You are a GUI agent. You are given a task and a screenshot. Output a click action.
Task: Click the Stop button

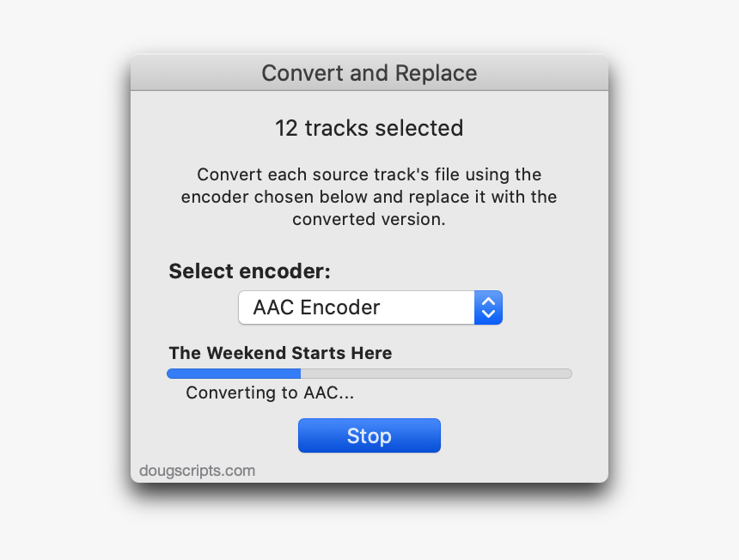click(369, 435)
